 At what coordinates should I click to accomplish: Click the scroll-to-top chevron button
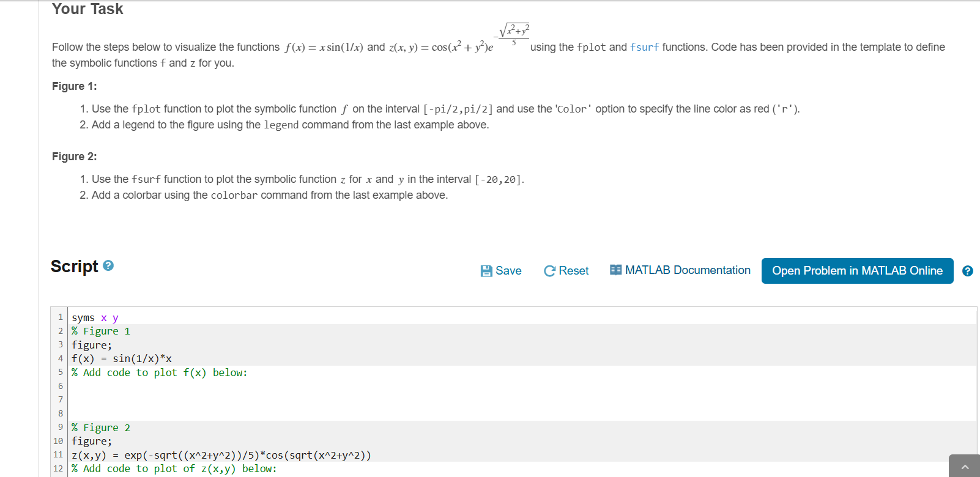[x=965, y=467]
